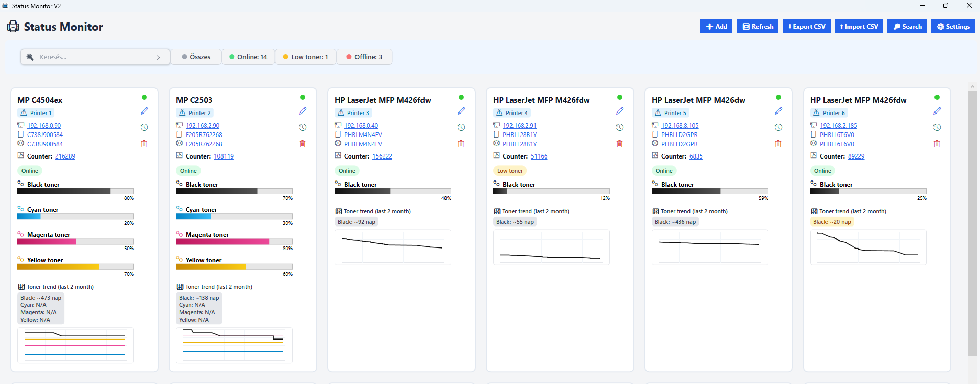The height and width of the screenshot is (384, 980).
Task: Open the Export CSV option
Action: (808, 27)
